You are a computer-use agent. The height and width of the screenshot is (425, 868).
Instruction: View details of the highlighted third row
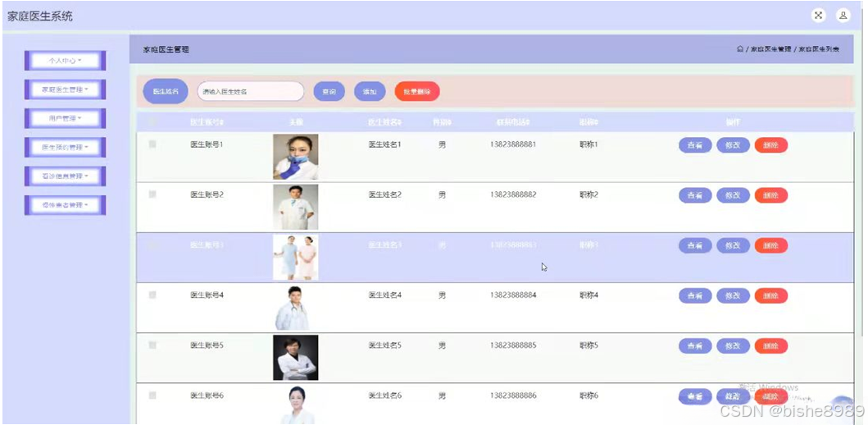tap(695, 245)
